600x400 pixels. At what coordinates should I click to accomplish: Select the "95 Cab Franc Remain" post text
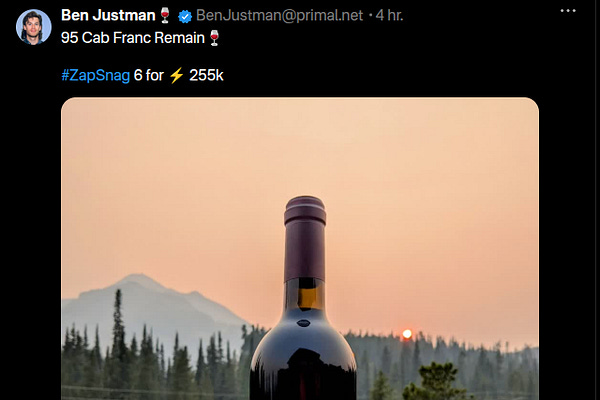click(x=133, y=38)
